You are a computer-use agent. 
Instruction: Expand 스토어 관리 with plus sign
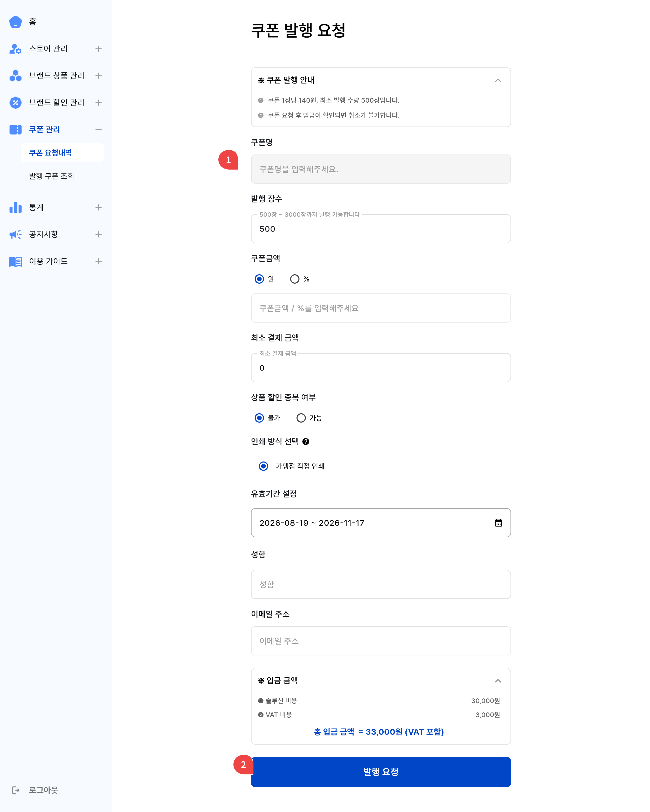98,49
